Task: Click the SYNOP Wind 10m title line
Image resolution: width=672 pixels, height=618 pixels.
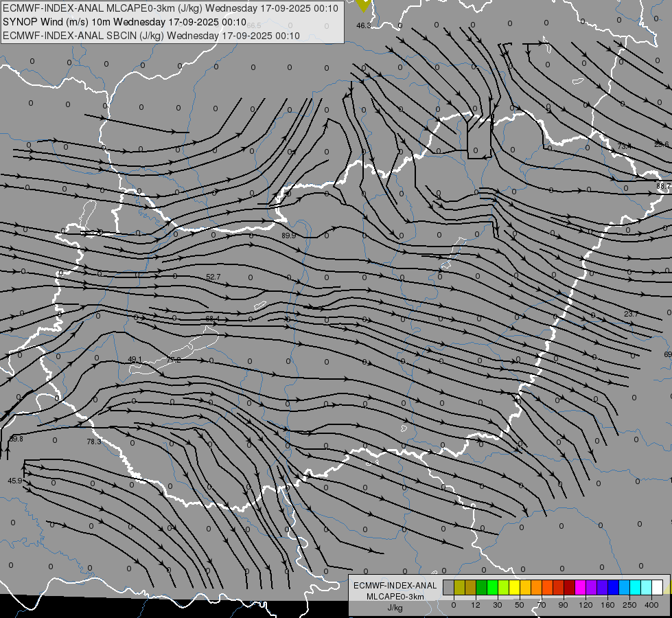Action: coord(125,22)
